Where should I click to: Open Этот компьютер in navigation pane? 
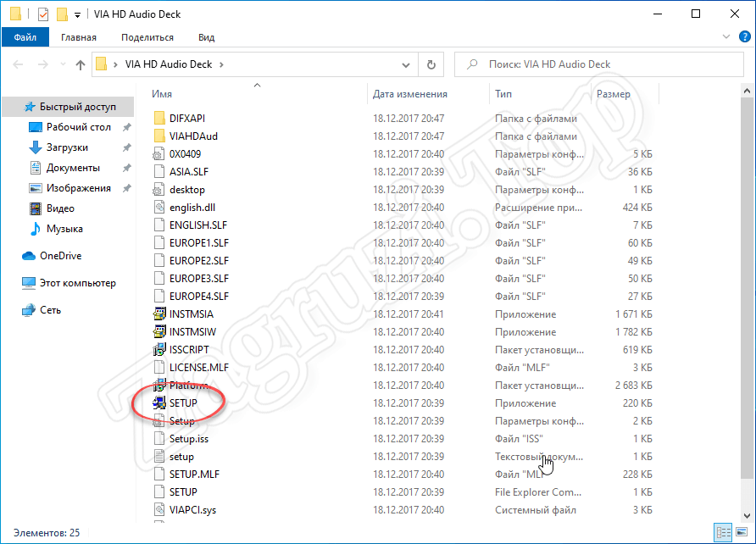click(77, 283)
